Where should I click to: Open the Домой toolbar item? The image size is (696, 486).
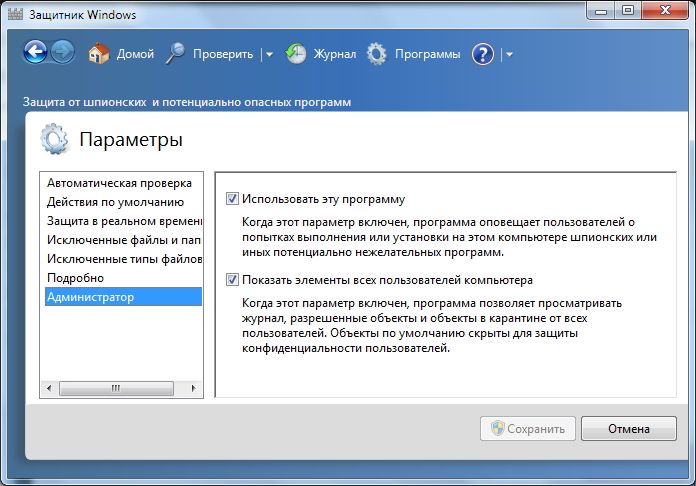[135, 54]
